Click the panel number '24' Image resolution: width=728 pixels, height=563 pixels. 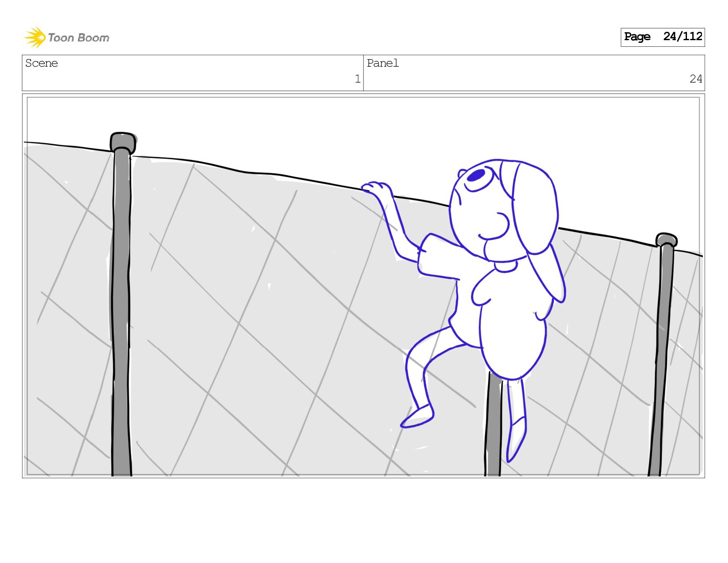696,79
